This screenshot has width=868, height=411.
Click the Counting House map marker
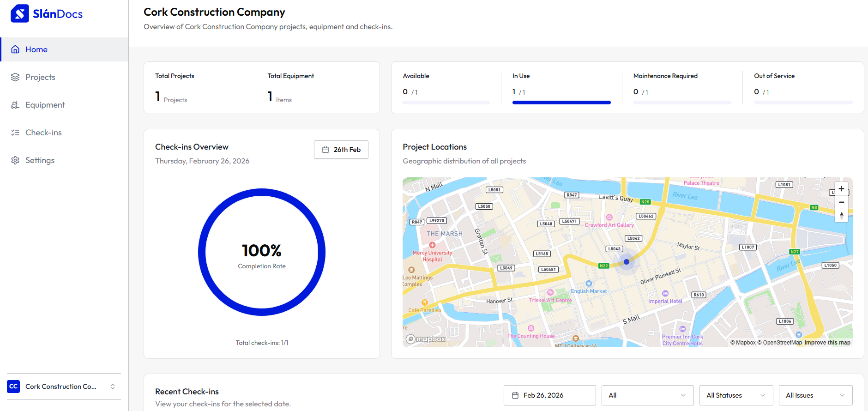click(531, 328)
